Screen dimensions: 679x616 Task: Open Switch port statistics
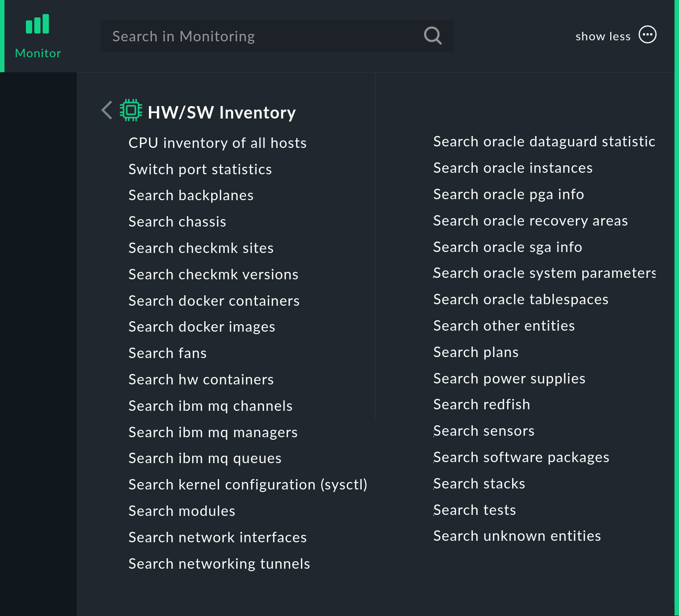(200, 169)
